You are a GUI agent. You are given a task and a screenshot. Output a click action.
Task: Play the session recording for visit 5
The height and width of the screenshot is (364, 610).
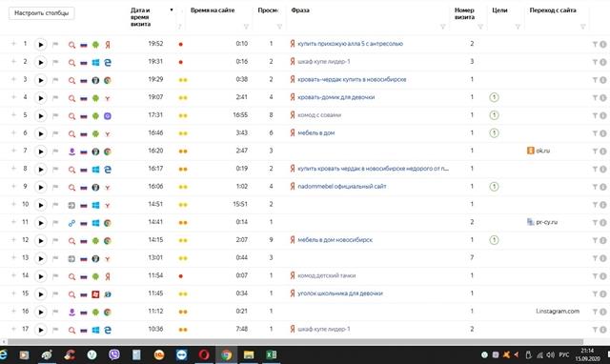tap(40, 116)
